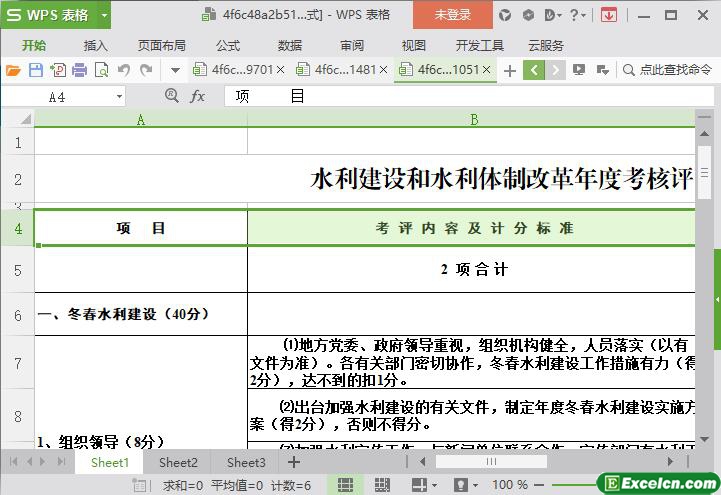721x495 pixels.
Task: Switch to Sheet2 tab
Action: [178, 462]
